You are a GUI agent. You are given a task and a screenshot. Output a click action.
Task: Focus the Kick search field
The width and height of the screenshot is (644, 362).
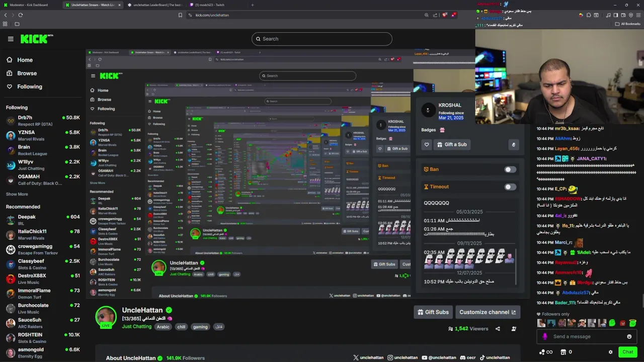(322, 39)
